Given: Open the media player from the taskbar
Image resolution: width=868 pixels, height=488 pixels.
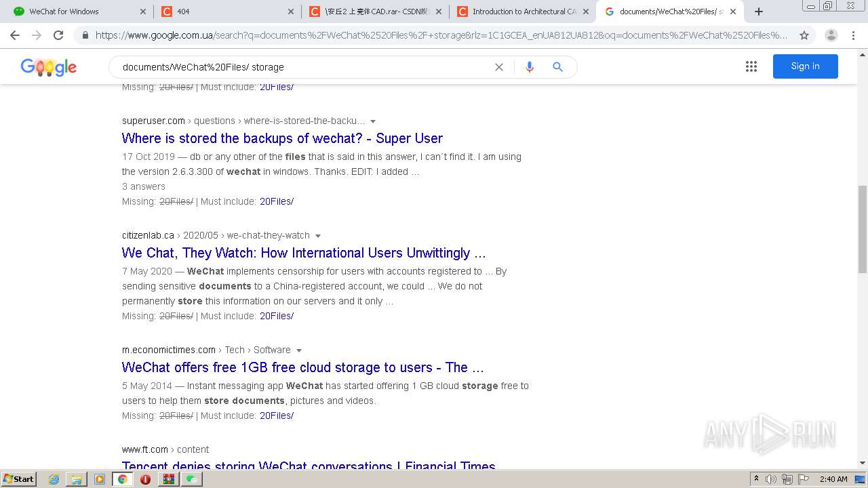Looking at the screenshot, I should 100,479.
